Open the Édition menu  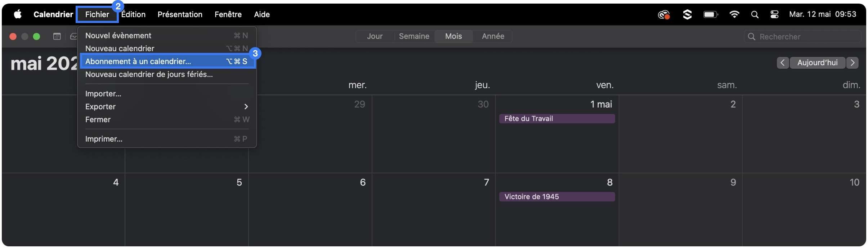(133, 14)
